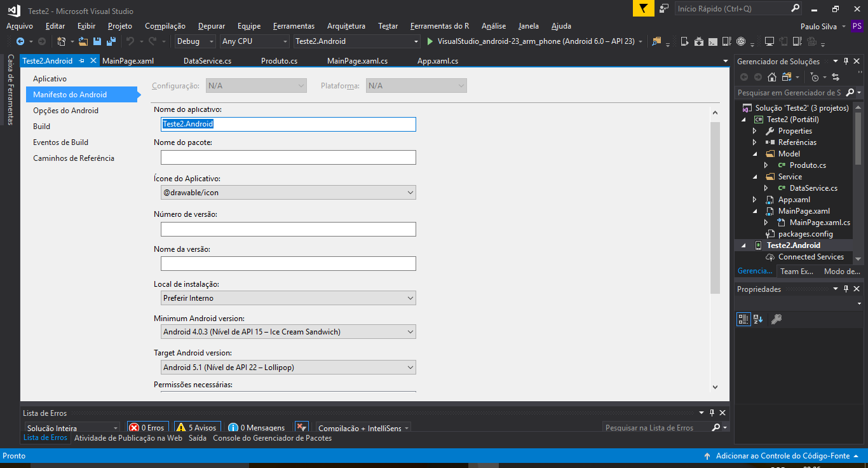Click the Alphabetical sort icon in Properties

pyautogui.click(x=758, y=319)
